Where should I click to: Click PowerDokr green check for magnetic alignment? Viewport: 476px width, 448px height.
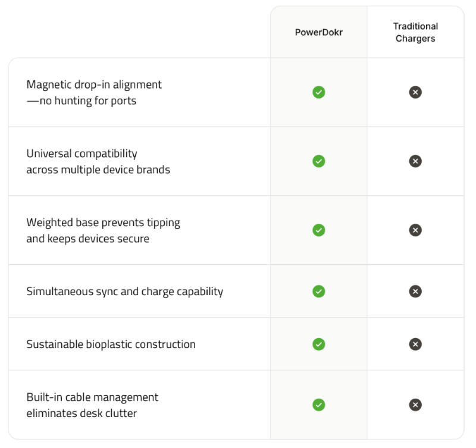tap(319, 92)
